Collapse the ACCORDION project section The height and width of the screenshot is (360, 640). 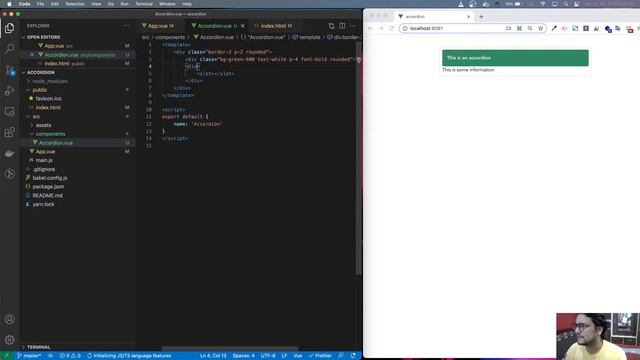pyautogui.click(x=40, y=73)
